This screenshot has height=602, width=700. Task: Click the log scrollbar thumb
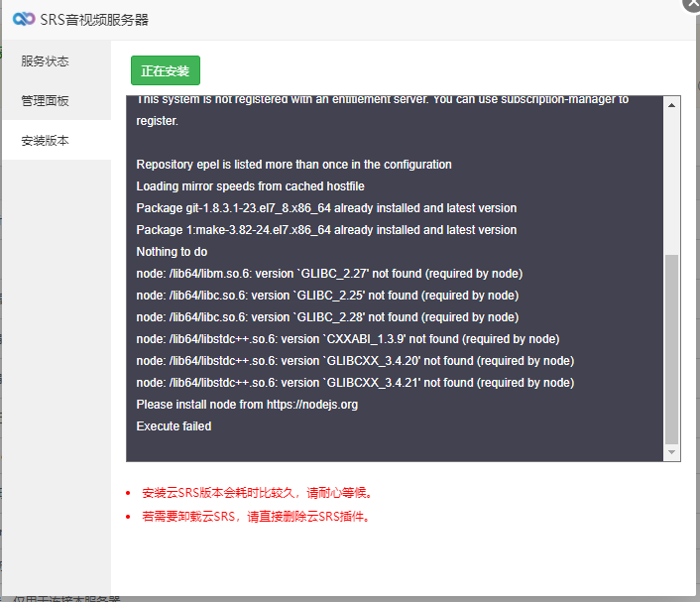pos(671,349)
